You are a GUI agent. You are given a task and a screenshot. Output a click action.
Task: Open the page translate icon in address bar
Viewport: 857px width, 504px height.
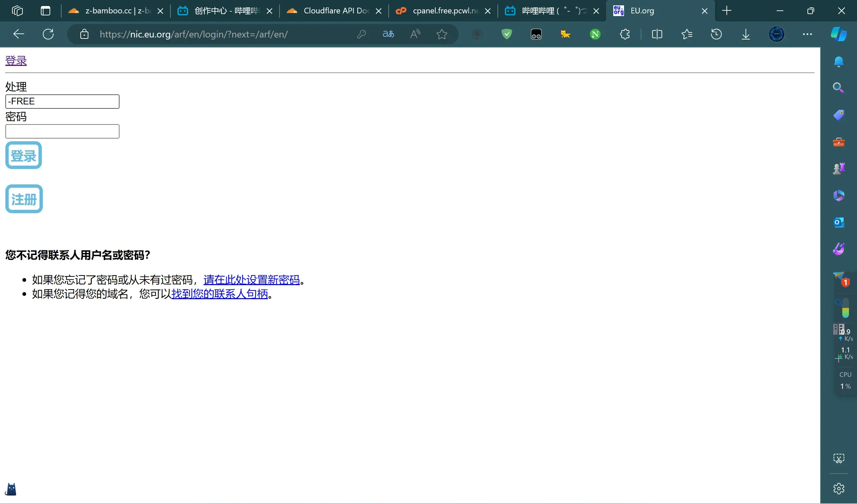[x=388, y=34]
